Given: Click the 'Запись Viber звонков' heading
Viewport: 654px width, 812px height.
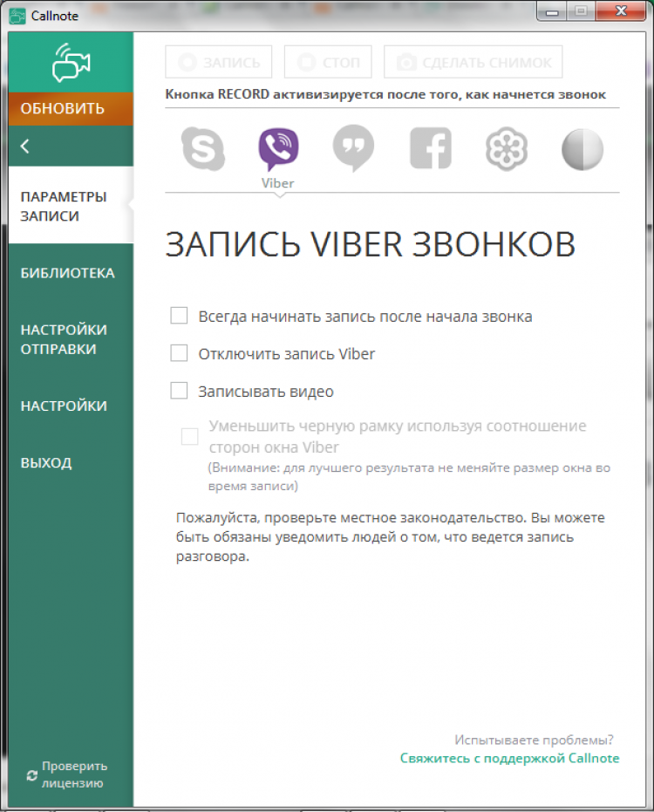Looking at the screenshot, I should click(371, 244).
